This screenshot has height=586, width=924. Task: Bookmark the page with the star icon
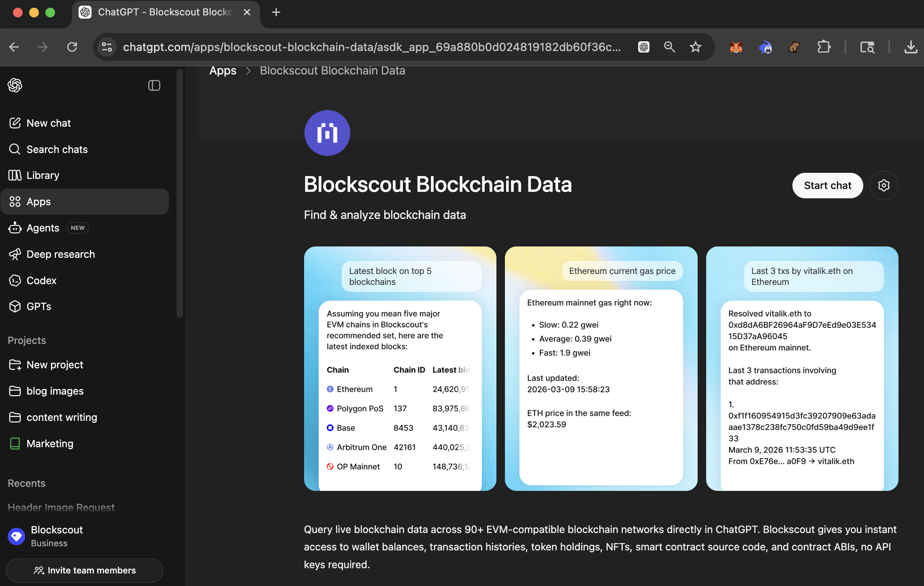(x=695, y=47)
